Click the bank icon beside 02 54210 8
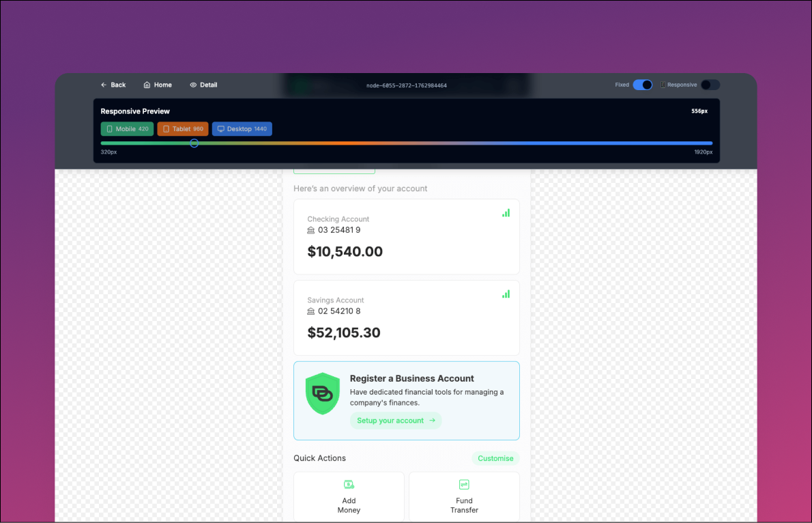 tap(310, 311)
